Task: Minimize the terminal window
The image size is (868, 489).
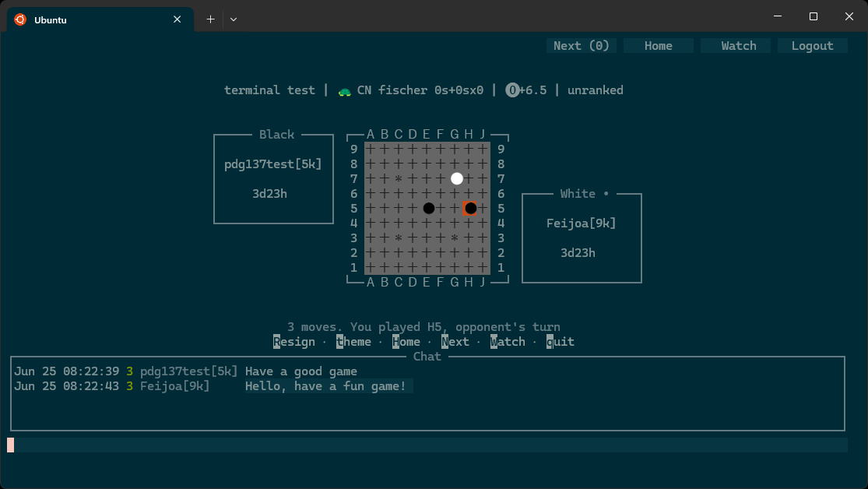Action: click(x=778, y=16)
